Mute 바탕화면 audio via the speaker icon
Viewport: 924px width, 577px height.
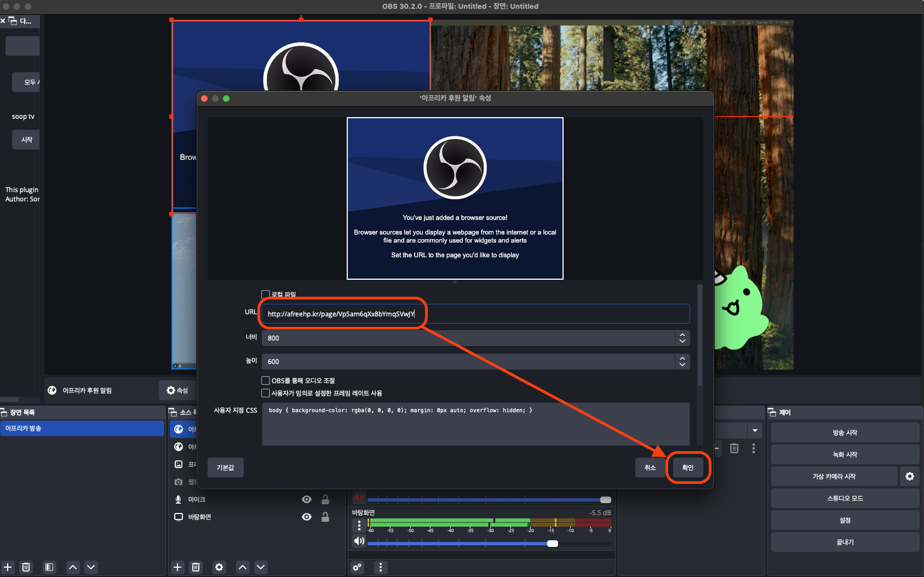tap(359, 541)
